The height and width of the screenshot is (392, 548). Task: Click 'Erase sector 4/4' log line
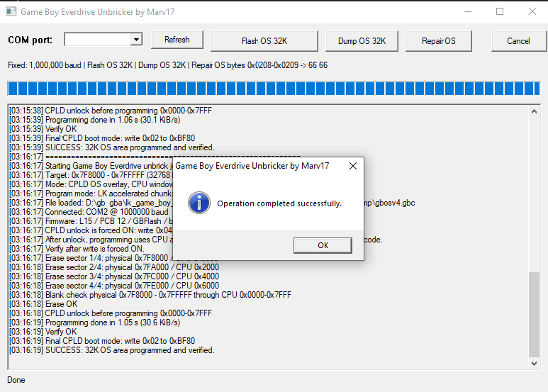[114, 286]
